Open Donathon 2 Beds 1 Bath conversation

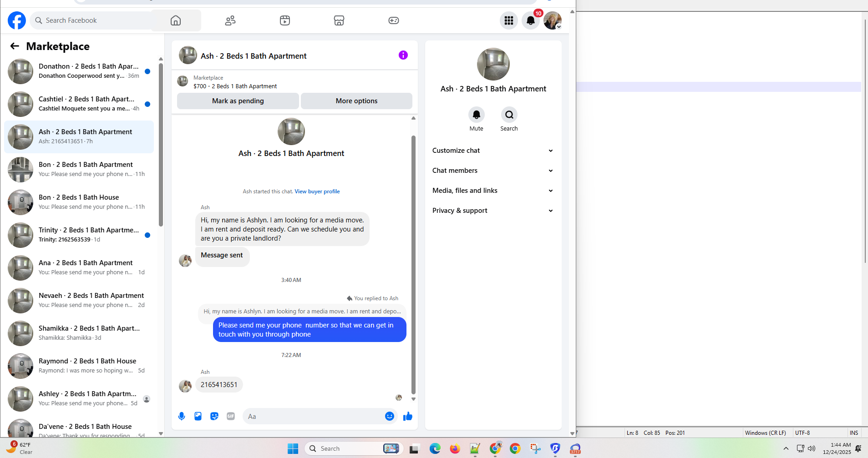pyautogui.click(x=79, y=71)
